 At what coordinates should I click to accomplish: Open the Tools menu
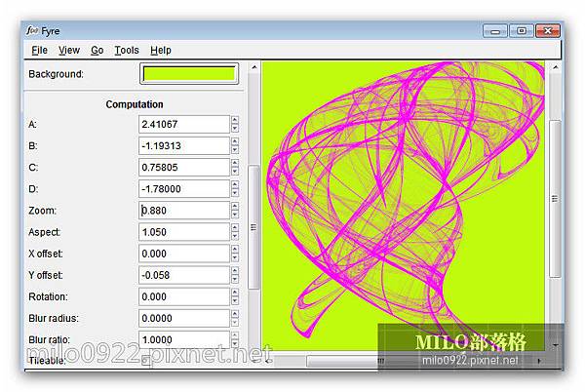pyautogui.click(x=127, y=50)
